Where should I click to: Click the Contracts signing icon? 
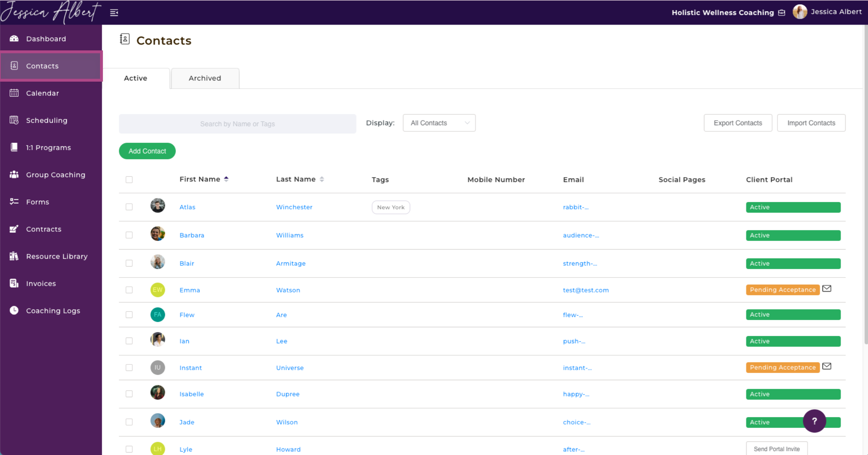tap(14, 229)
